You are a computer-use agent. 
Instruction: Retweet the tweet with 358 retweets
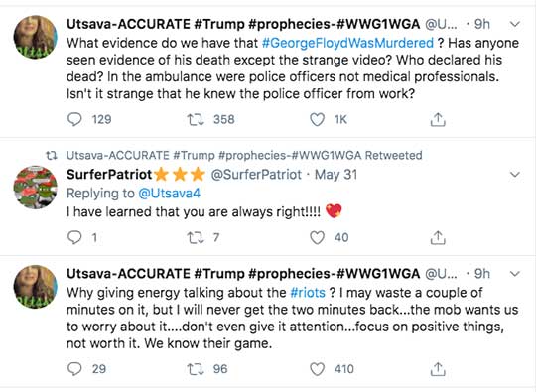tap(196, 119)
